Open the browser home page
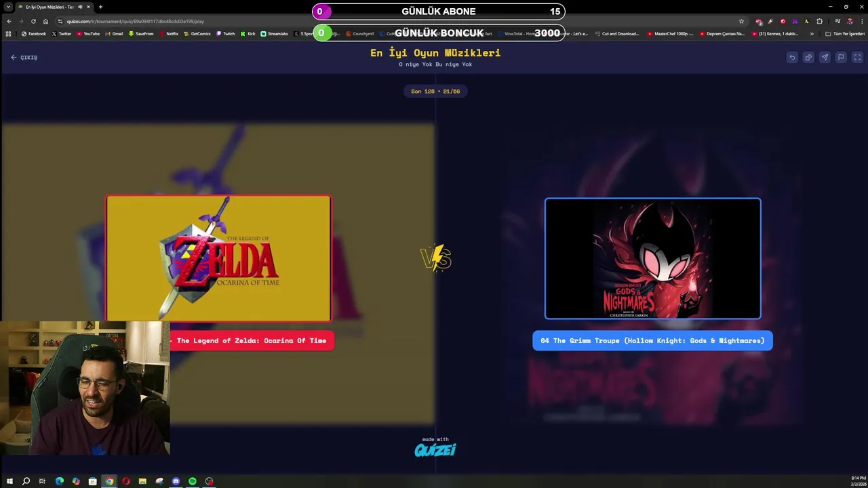This screenshot has height=488, width=868. 45,21
